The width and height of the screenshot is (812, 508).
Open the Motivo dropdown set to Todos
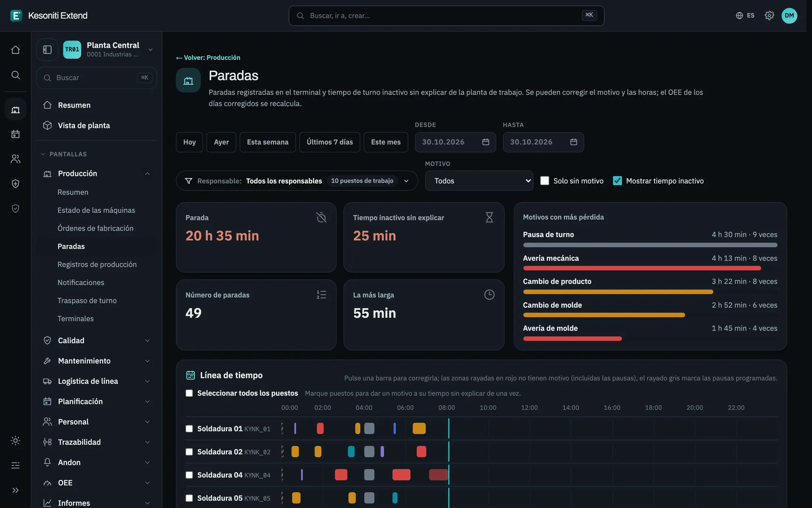coord(479,181)
